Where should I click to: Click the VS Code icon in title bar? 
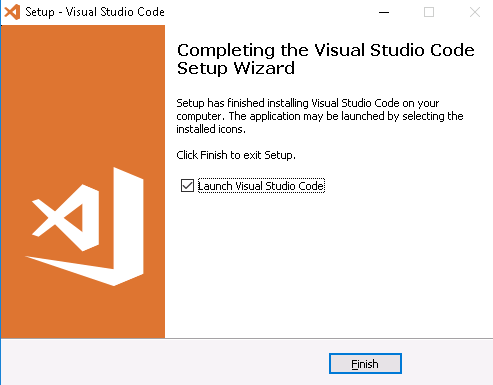[12, 12]
